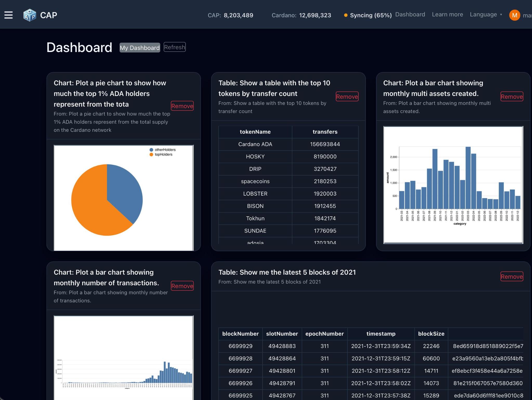
Task: Open the orange M user avatar
Action: pyautogui.click(x=514, y=15)
